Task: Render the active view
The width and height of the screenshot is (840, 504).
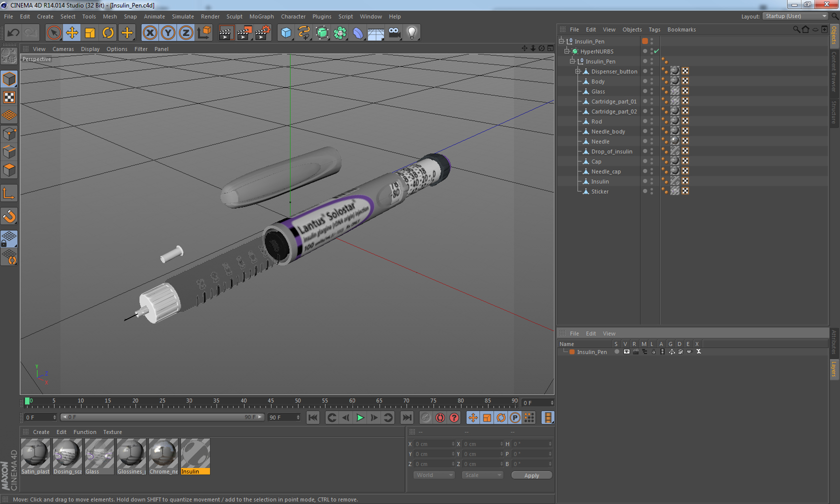Action: 226,33
